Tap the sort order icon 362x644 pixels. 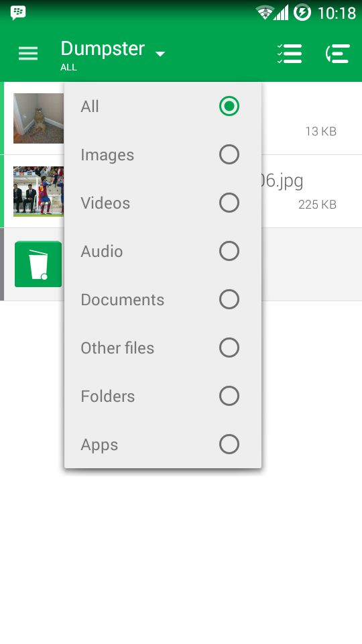tap(338, 54)
